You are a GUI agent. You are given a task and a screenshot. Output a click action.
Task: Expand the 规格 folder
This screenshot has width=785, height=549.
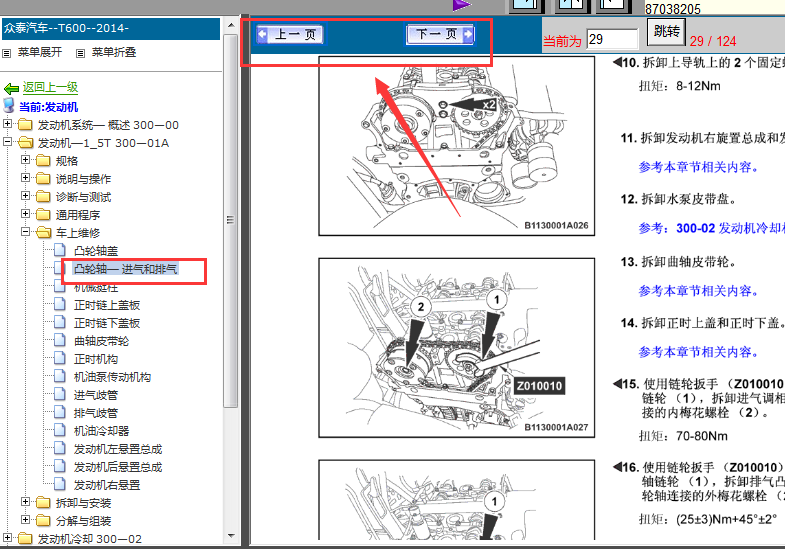coord(25,160)
